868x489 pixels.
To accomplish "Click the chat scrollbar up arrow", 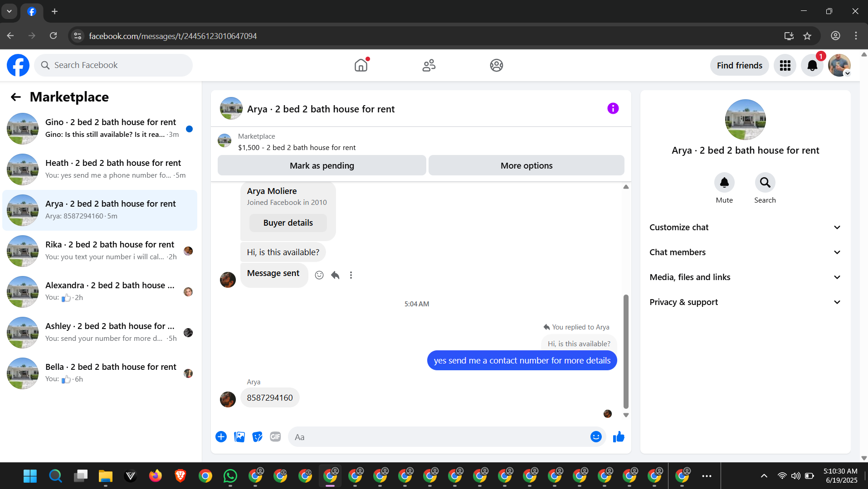I will tap(626, 187).
